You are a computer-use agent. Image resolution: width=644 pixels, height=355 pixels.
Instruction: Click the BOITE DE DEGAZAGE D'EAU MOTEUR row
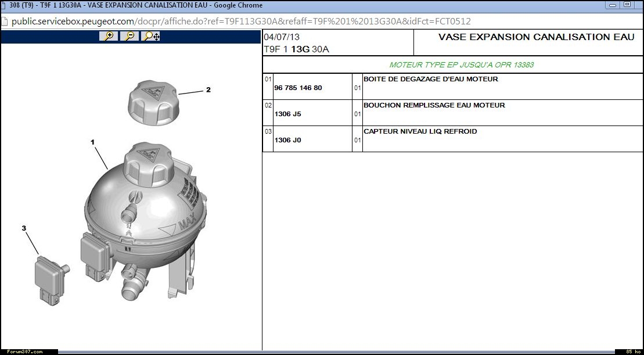[430, 79]
